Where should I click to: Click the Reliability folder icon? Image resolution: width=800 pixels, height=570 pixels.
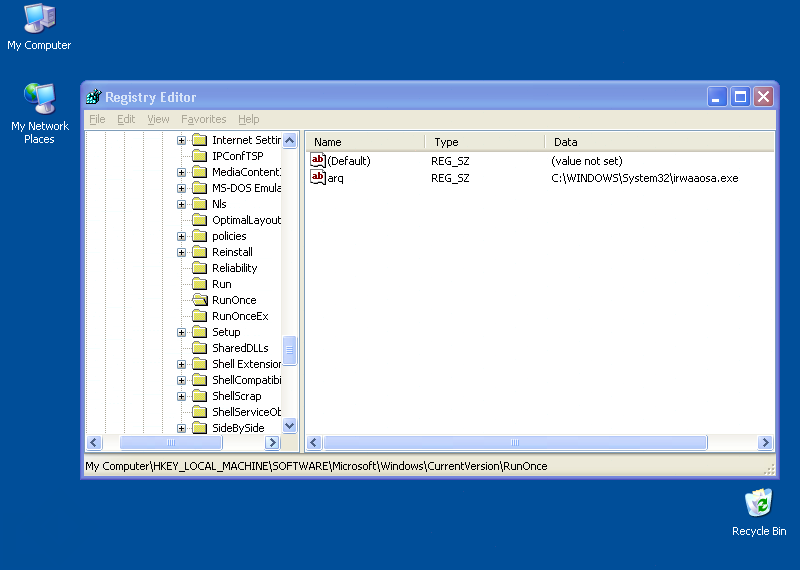tap(199, 268)
